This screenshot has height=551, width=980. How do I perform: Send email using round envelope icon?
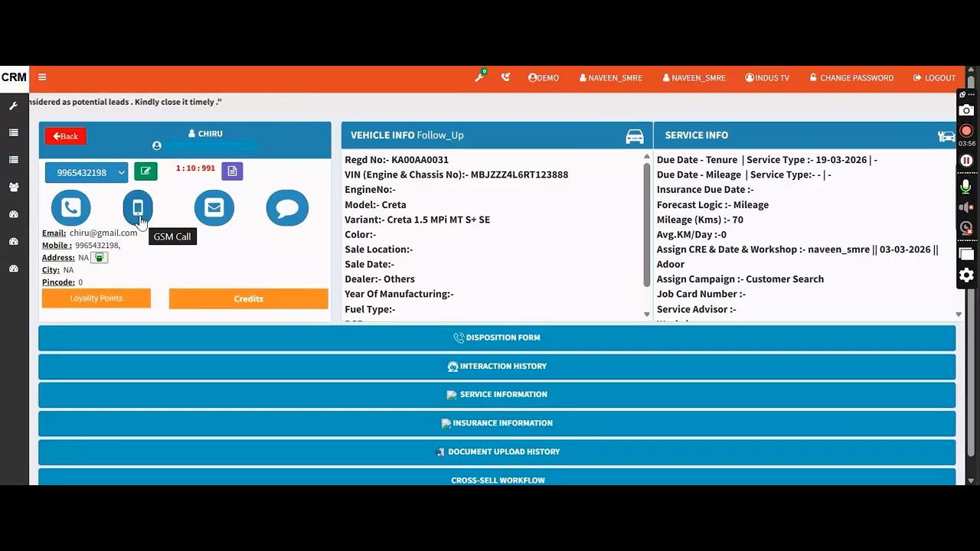214,207
